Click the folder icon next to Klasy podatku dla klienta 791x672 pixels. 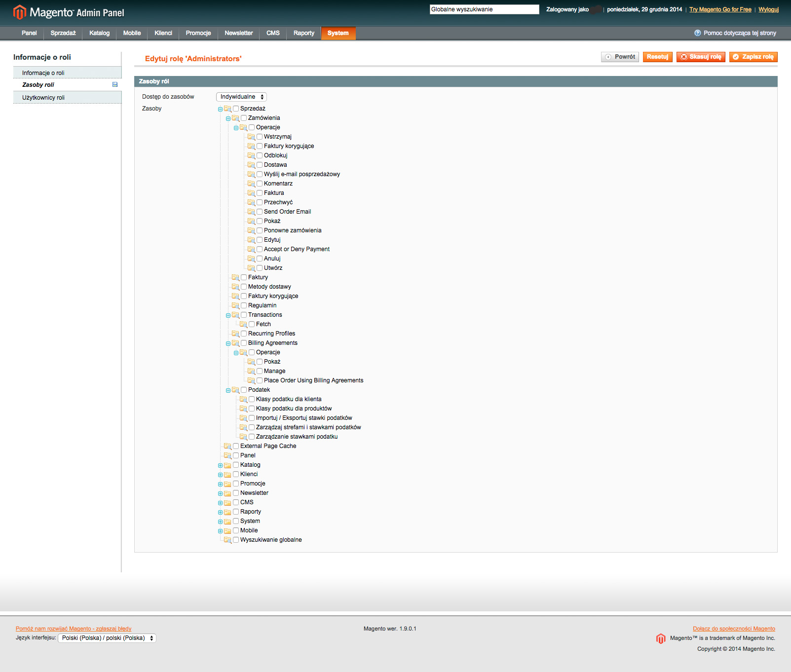[x=243, y=399]
